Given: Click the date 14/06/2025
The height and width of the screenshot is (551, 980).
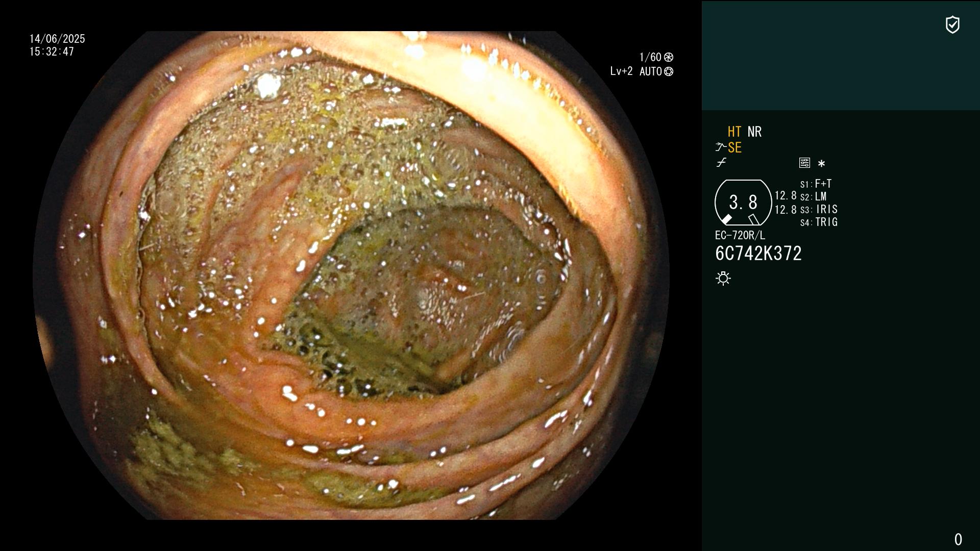Looking at the screenshot, I should tap(57, 39).
